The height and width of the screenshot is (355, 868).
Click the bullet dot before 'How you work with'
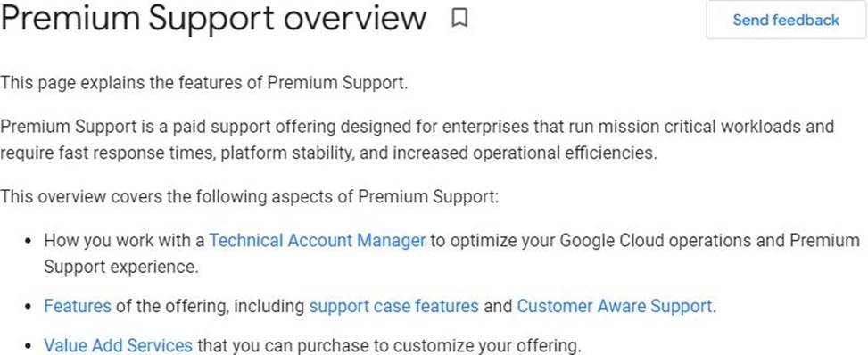pyautogui.click(x=29, y=242)
